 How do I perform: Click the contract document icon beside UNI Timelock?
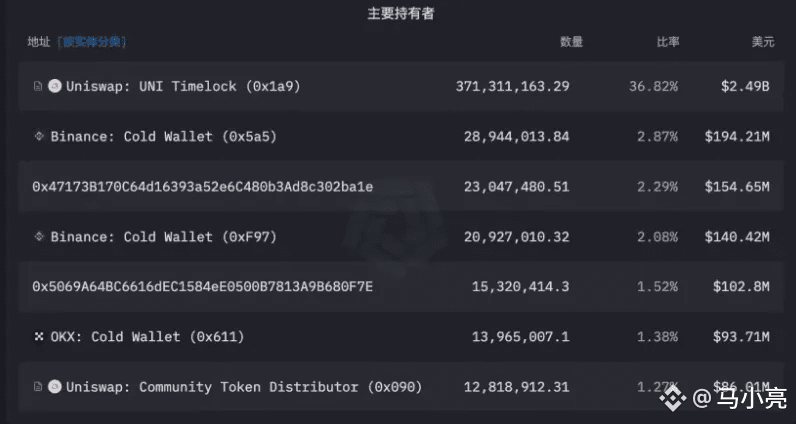38,86
